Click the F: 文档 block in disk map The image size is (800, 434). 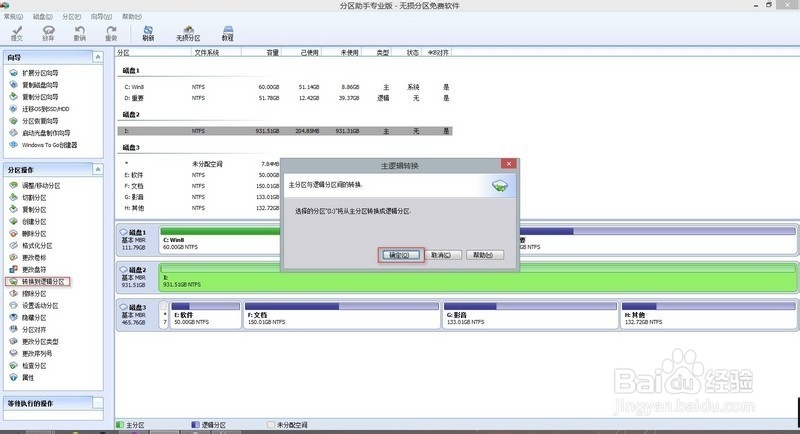point(342,315)
